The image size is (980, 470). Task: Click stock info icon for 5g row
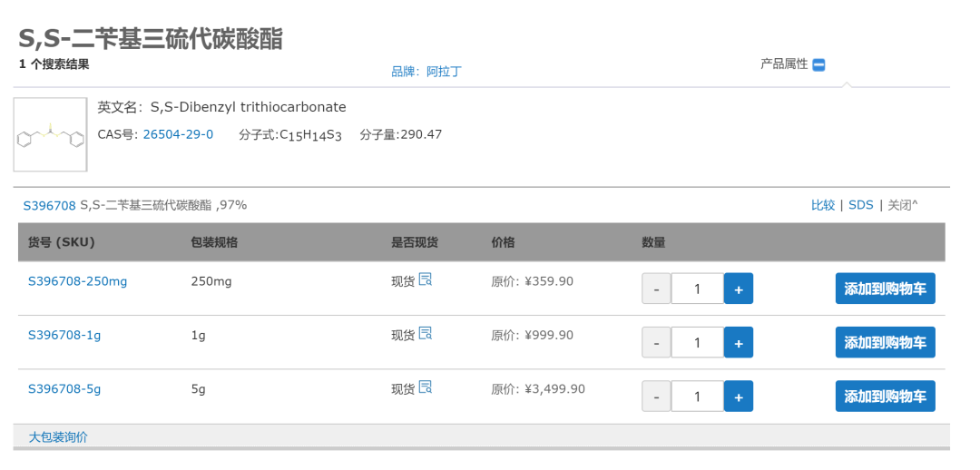(x=426, y=387)
